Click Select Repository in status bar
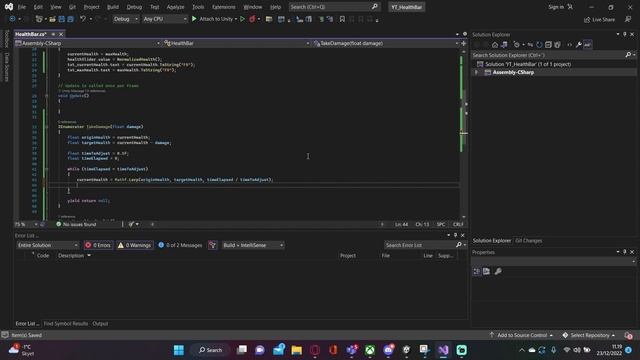 [589, 335]
